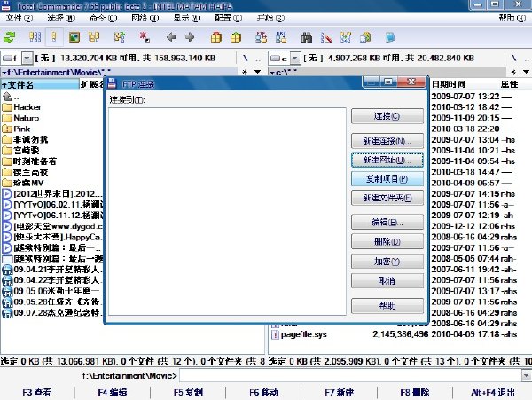Open file search with binoculars icon
This screenshot has height=400, width=532.
click(x=307, y=37)
